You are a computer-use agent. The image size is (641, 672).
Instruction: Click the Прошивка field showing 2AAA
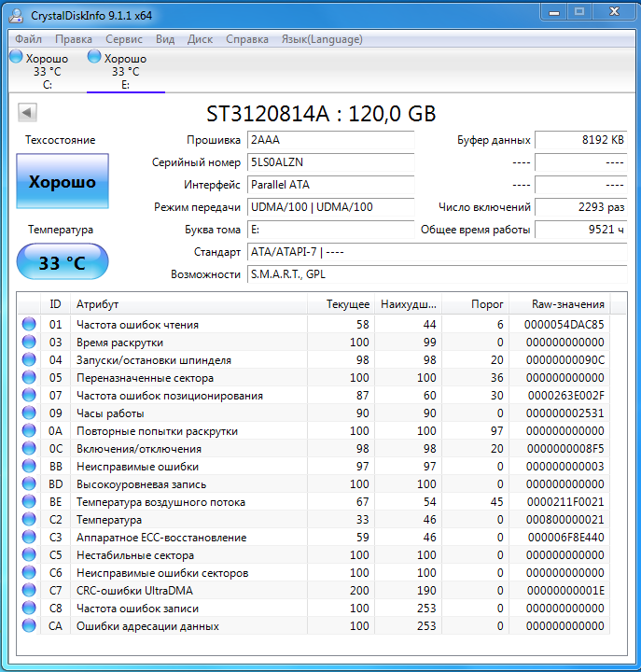point(329,140)
